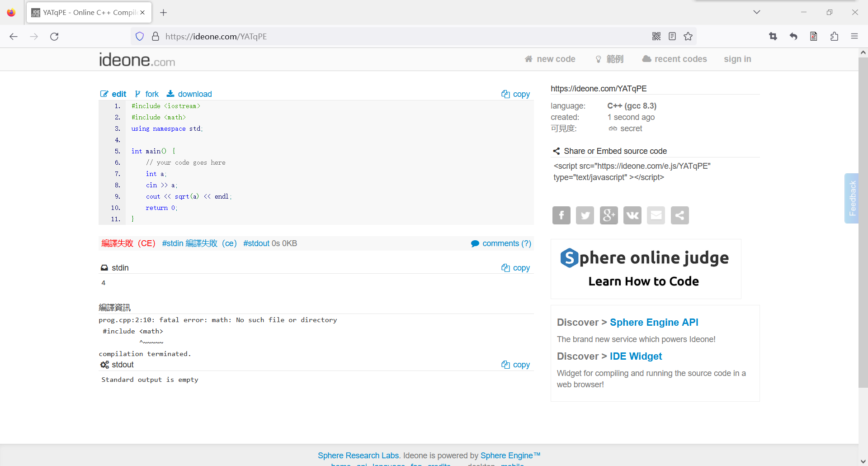Copy the stdin content
The height and width of the screenshot is (466, 868).
pyautogui.click(x=516, y=268)
